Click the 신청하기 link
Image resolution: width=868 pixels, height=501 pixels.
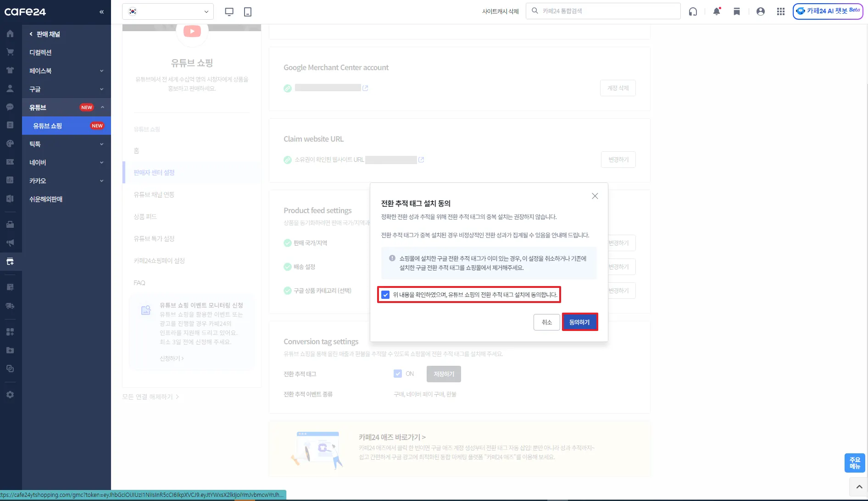coord(172,358)
